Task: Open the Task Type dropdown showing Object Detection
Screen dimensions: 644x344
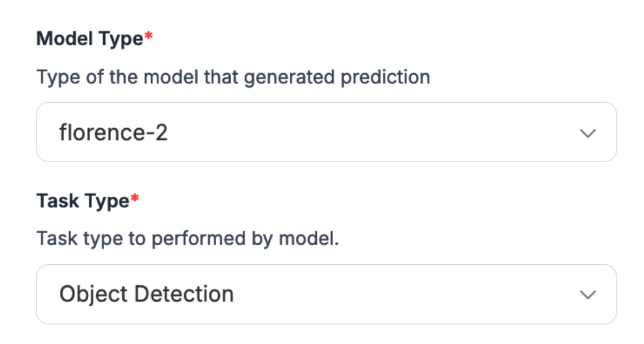Action: 326,294
